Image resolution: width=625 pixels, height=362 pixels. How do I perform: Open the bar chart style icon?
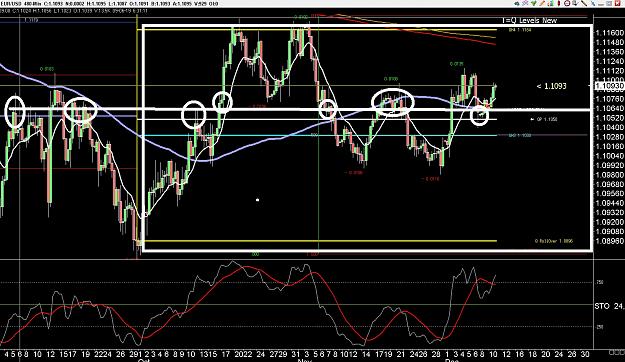(551, 3)
